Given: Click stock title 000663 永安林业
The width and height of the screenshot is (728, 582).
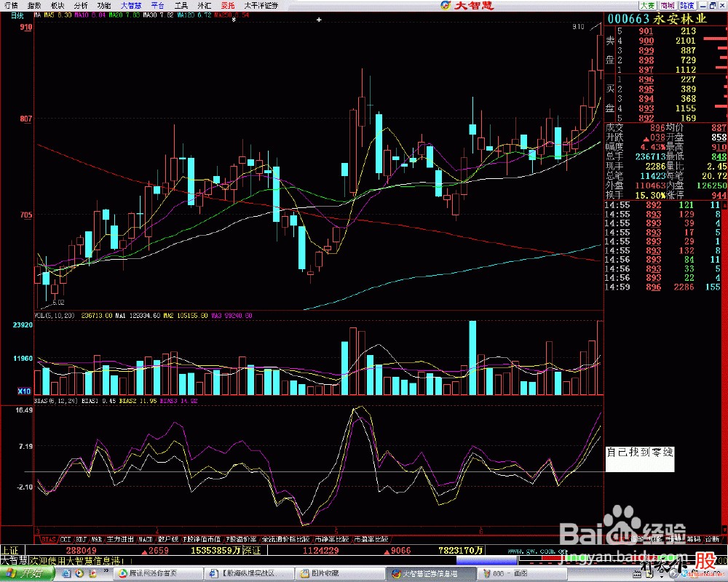Looking at the screenshot, I should coord(657,19).
